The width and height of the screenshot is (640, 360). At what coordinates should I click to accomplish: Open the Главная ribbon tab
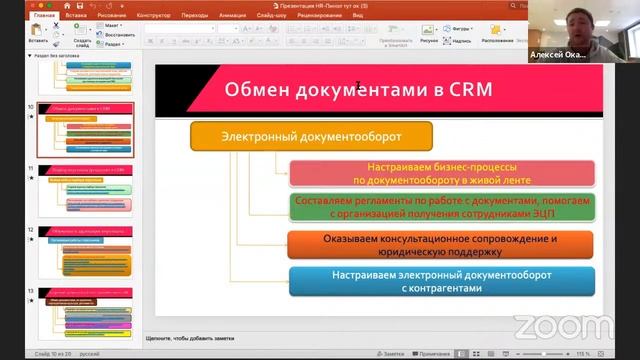(x=44, y=15)
